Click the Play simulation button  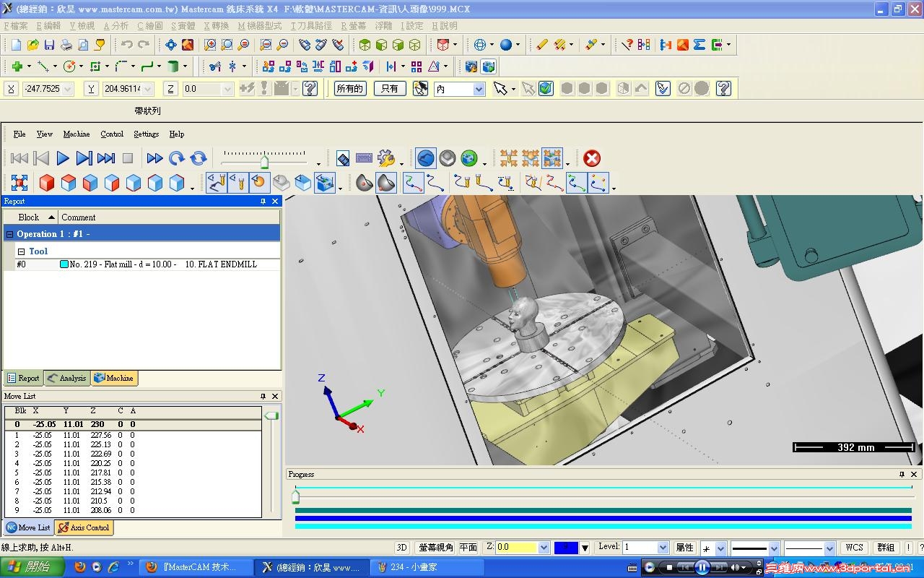pos(63,158)
